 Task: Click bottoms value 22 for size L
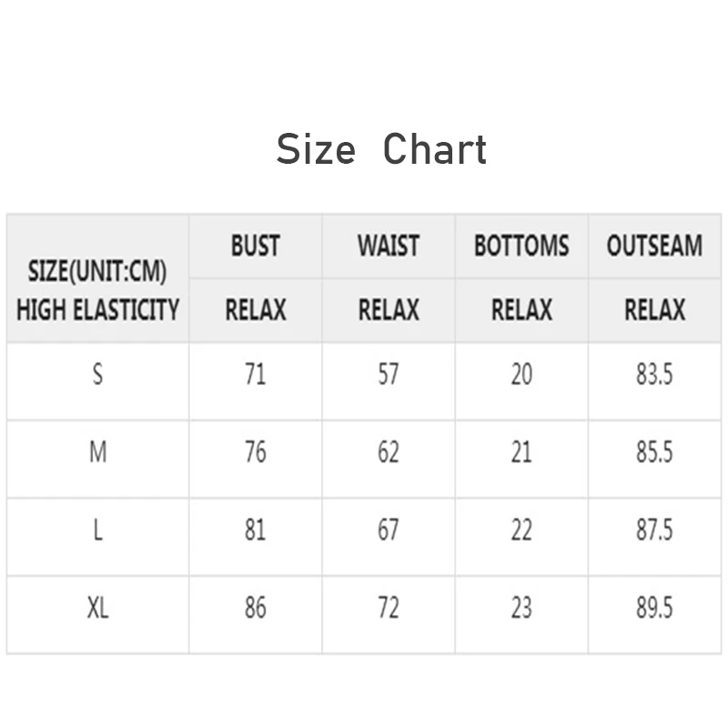(521, 530)
